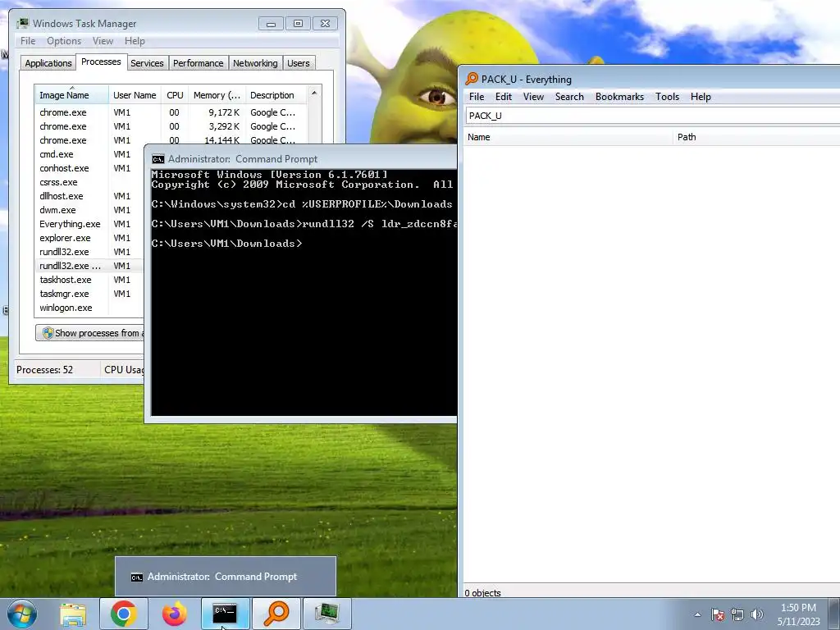Open Everything File menu
The image size is (840, 630).
pyautogui.click(x=477, y=97)
